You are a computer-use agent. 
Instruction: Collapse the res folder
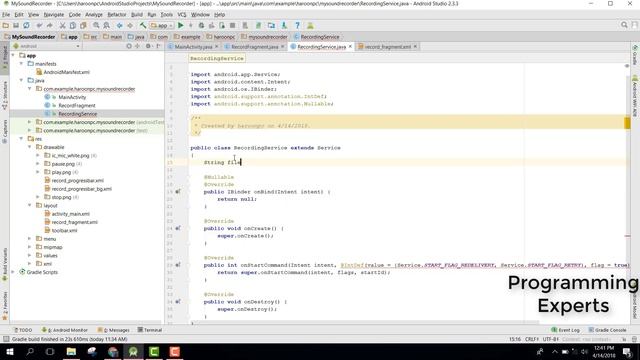[x=21, y=139]
